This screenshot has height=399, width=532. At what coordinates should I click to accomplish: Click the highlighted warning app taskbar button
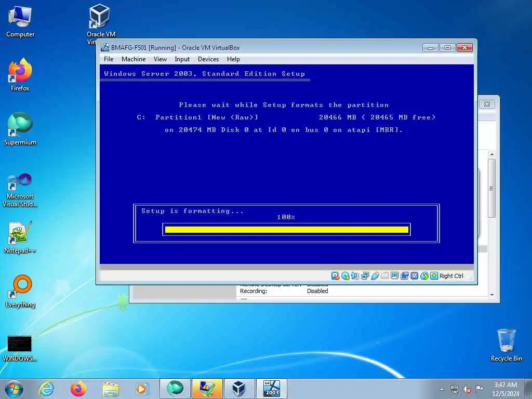207,389
